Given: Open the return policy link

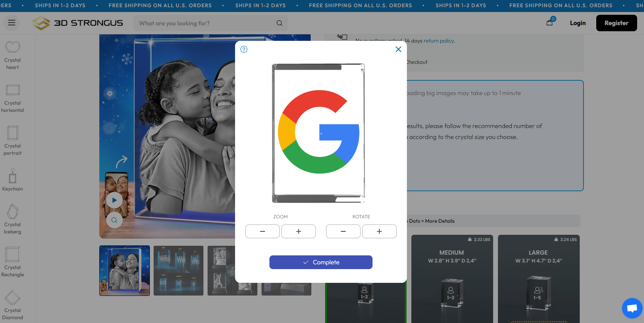Looking at the screenshot, I should pos(438,41).
